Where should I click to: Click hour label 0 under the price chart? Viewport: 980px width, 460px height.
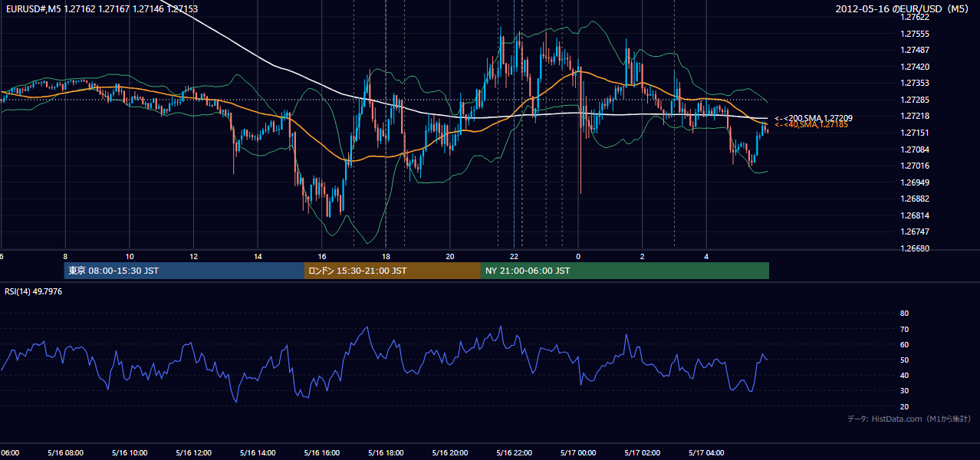(579, 257)
